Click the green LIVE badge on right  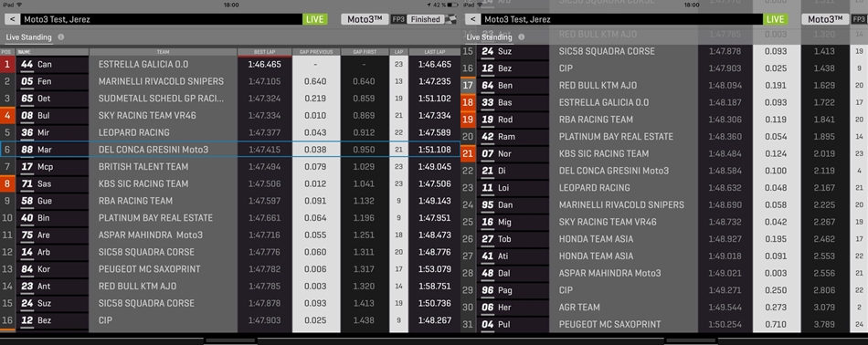click(775, 19)
